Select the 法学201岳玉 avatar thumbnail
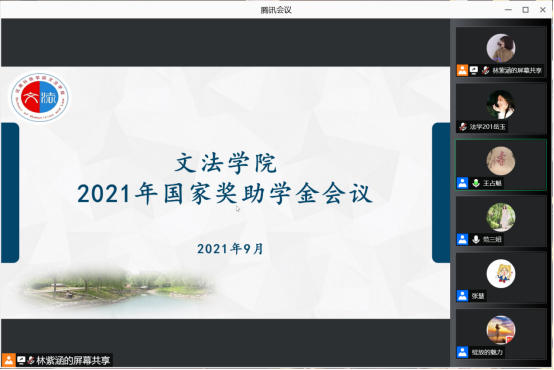 pos(501,104)
